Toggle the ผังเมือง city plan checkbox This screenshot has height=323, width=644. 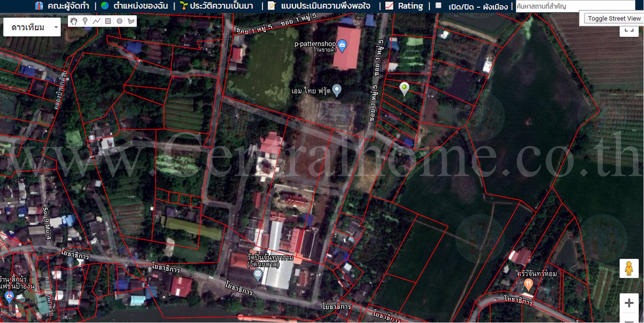pos(438,5)
